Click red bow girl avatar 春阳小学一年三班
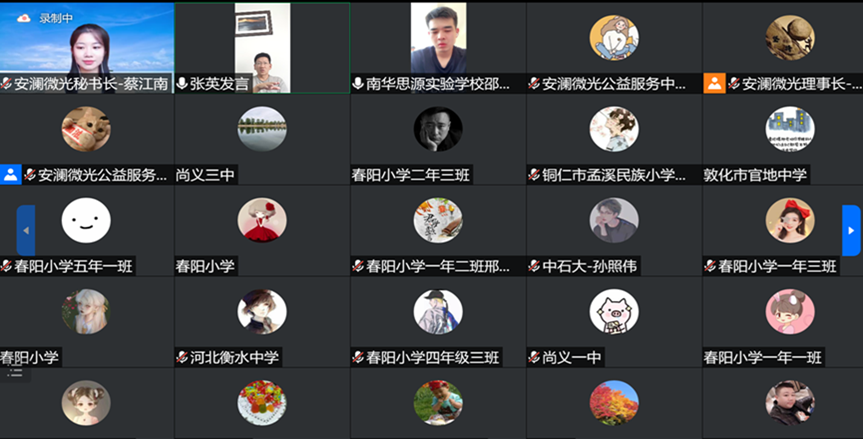Viewport: 863px width, 439px height. (790, 220)
